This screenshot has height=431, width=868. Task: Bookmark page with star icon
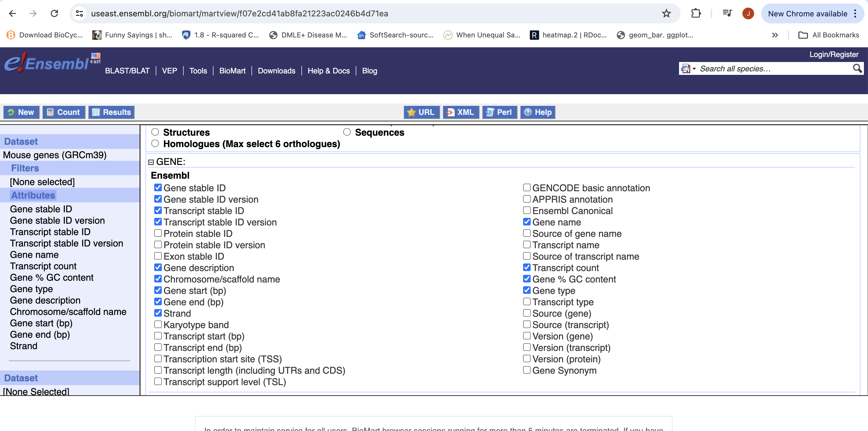666,13
